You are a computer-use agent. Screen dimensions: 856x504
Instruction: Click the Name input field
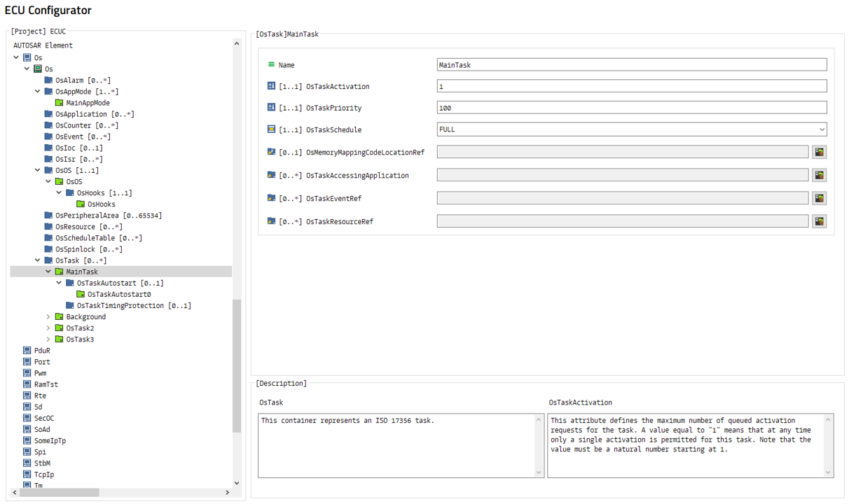(631, 65)
